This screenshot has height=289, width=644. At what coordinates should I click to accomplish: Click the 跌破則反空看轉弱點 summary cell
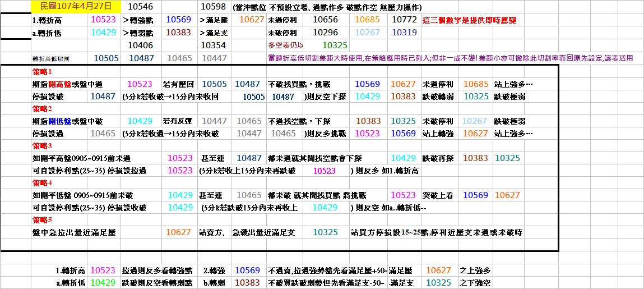click(x=157, y=283)
